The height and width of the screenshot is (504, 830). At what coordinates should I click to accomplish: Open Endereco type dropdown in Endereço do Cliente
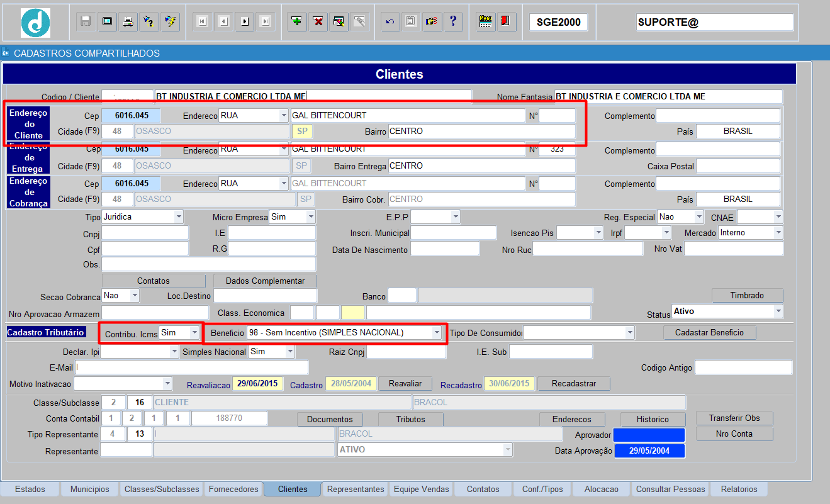click(x=284, y=116)
